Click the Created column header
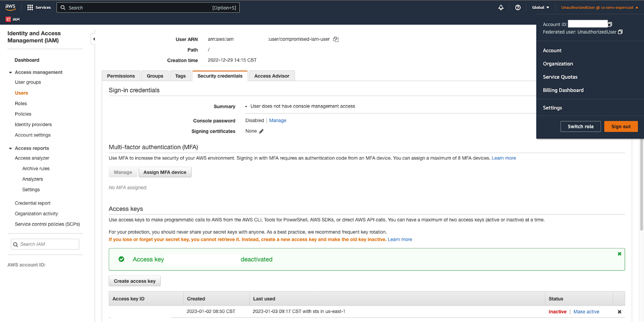 pyautogui.click(x=216, y=299)
